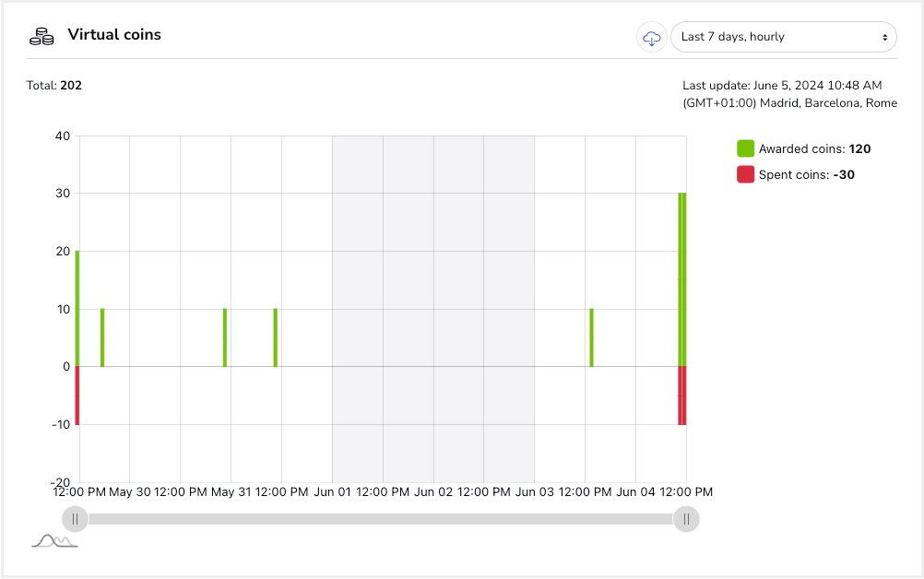Screen dimensions: 924x579
Task: Click the red spent bar at chart right edge
Action: [682, 396]
